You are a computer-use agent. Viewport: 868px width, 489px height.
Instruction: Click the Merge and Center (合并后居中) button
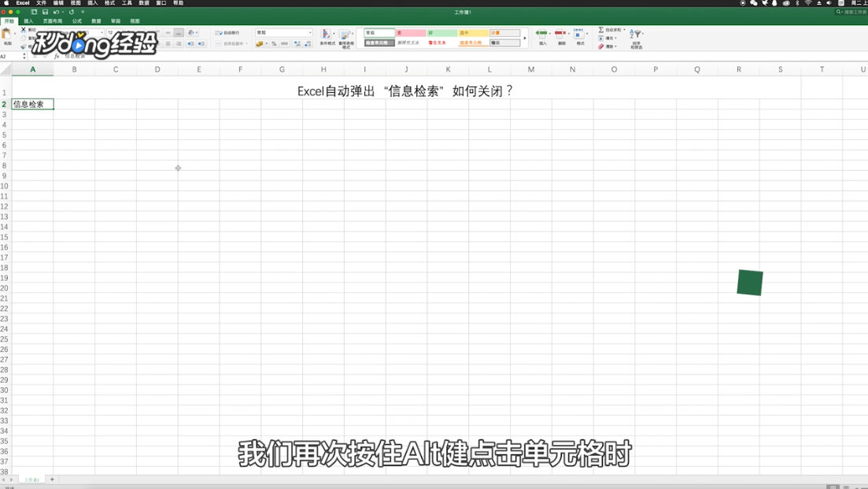point(231,43)
